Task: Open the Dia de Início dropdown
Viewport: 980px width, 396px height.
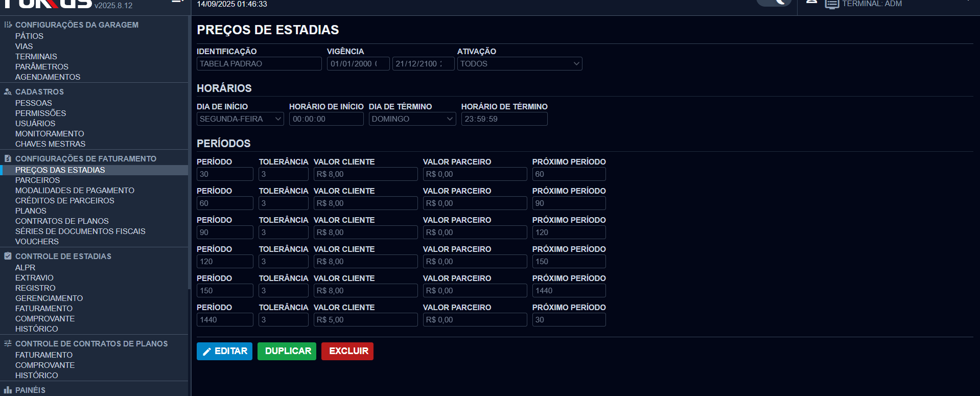Action: (x=240, y=119)
